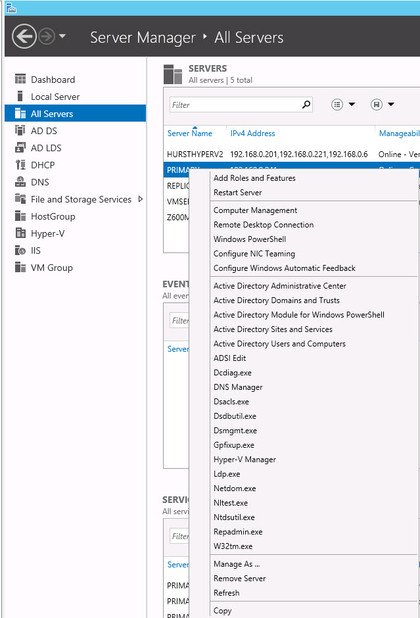This screenshot has height=618, width=420.
Task: Open the save query dropdown arrow
Action: click(x=391, y=104)
